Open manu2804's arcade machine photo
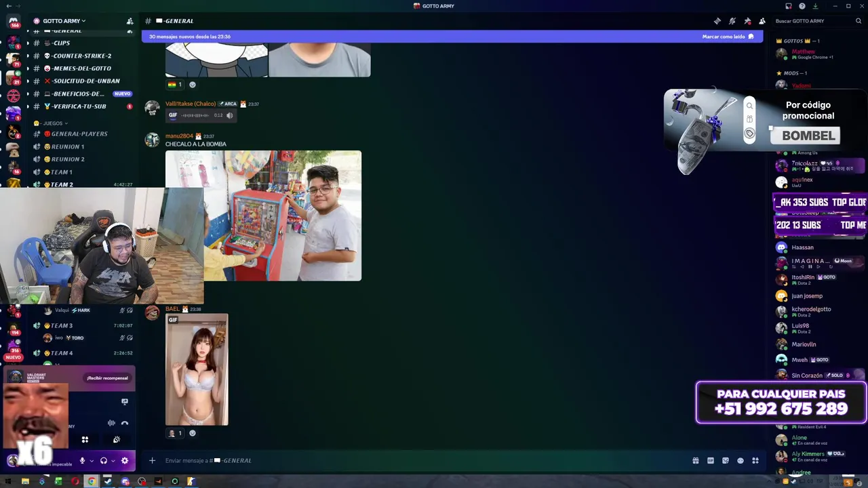The image size is (868, 488). pos(263,216)
